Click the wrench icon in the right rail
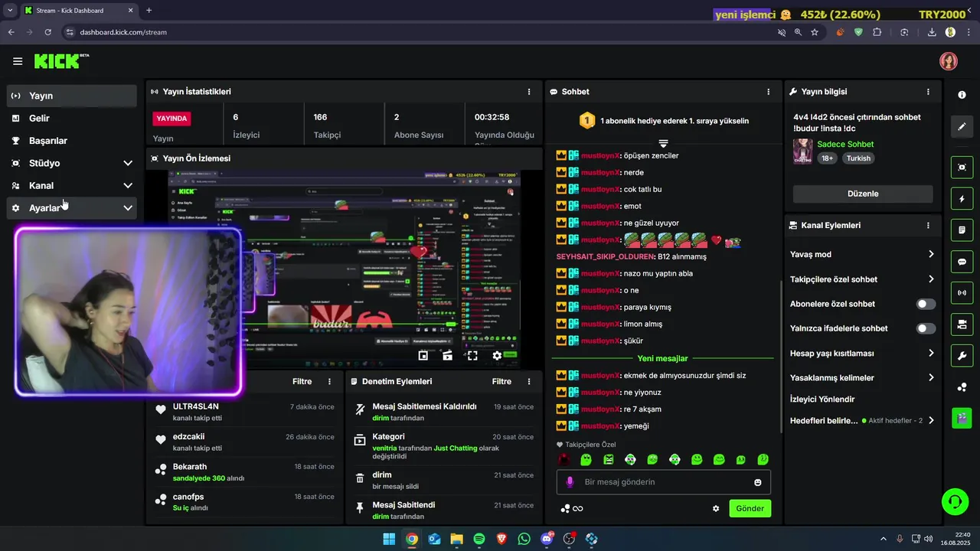Viewport: 980px width, 551px height. (x=962, y=356)
